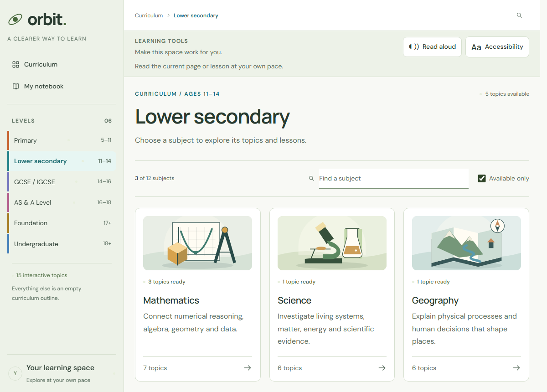Select the GCSE / IGCSE level
This screenshot has height=392, width=547.
(62, 181)
